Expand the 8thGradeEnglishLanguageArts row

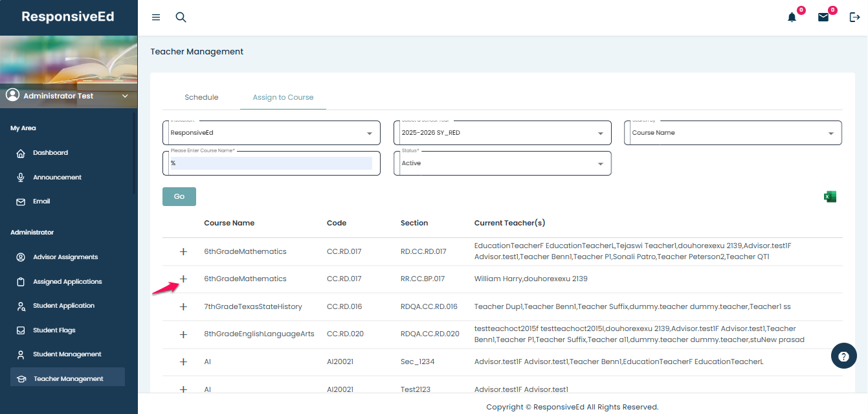(183, 334)
